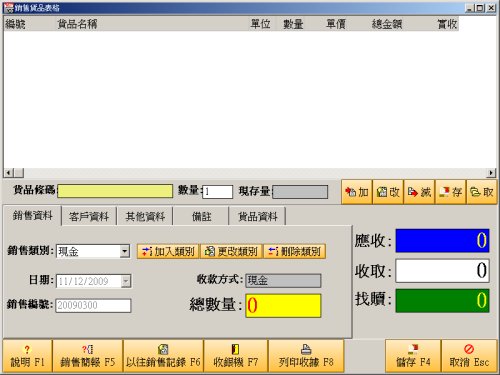
Task: Open the 日期 date dropdown arrow
Action: (126, 281)
